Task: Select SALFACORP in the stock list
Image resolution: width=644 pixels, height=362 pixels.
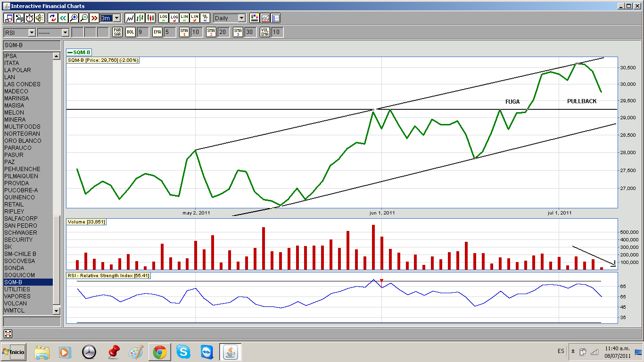Action: [21, 218]
